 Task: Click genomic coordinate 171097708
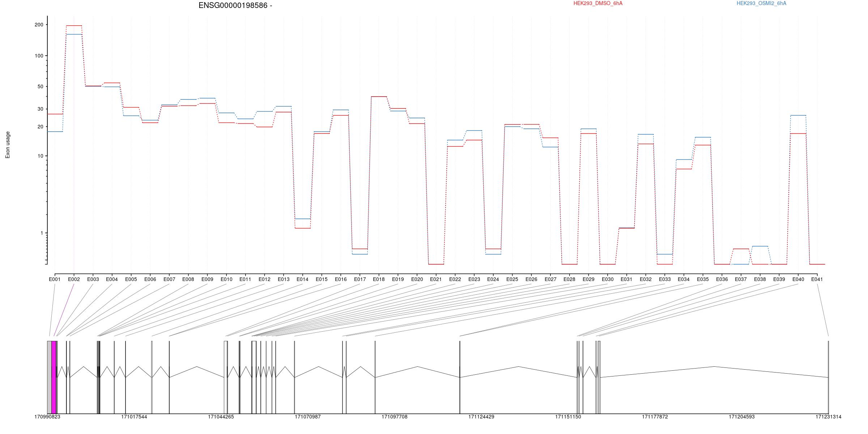pyautogui.click(x=395, y=417)
